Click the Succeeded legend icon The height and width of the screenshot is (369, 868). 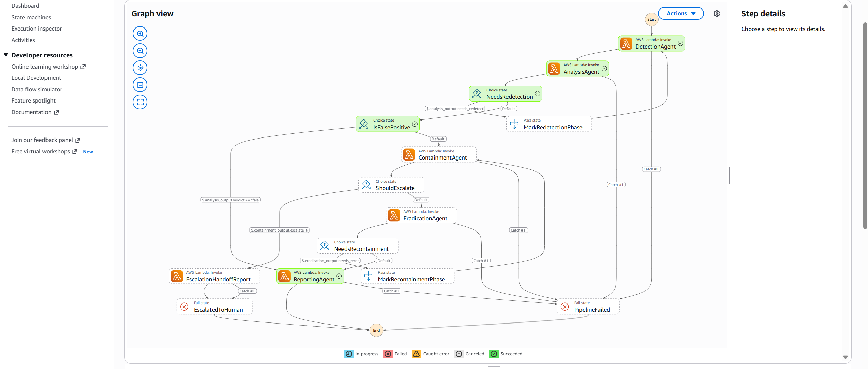coord(494,354)
